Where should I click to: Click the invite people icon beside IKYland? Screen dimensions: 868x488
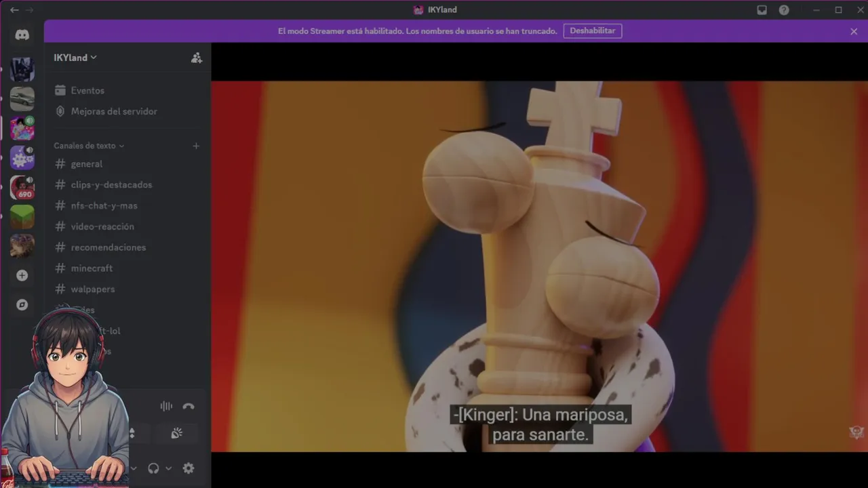pos(197,58)
